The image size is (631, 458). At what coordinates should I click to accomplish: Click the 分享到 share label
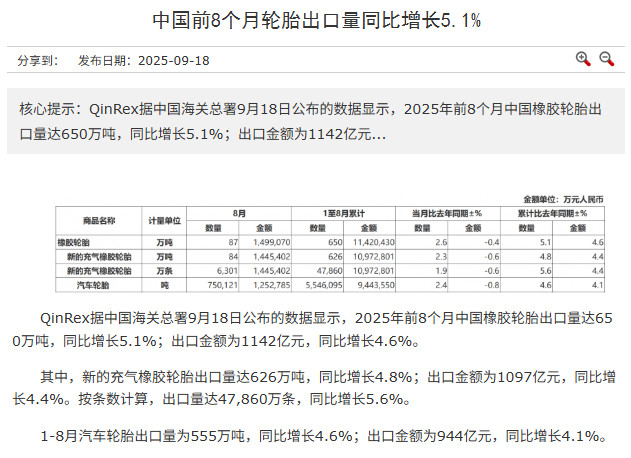click(38, 60)
